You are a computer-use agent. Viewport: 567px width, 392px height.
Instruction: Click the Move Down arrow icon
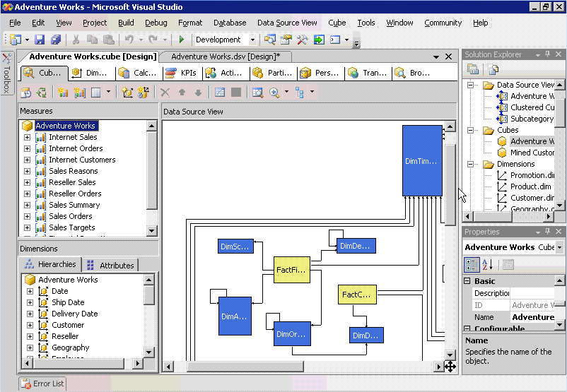click(x=198, y=93)
